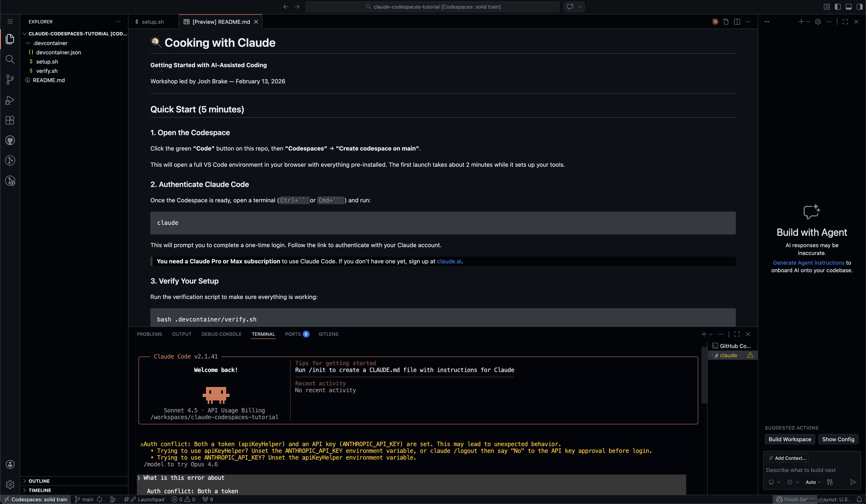Screen dimensions: 866x504
Task: Open the notifications bell in status bar
Action: (859, 500)
